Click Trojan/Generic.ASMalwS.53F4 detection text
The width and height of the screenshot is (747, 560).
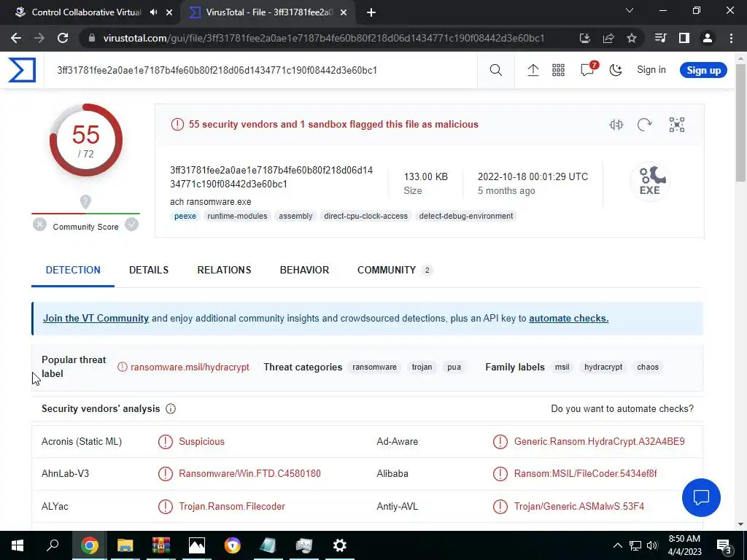click(x=578, y=506)
